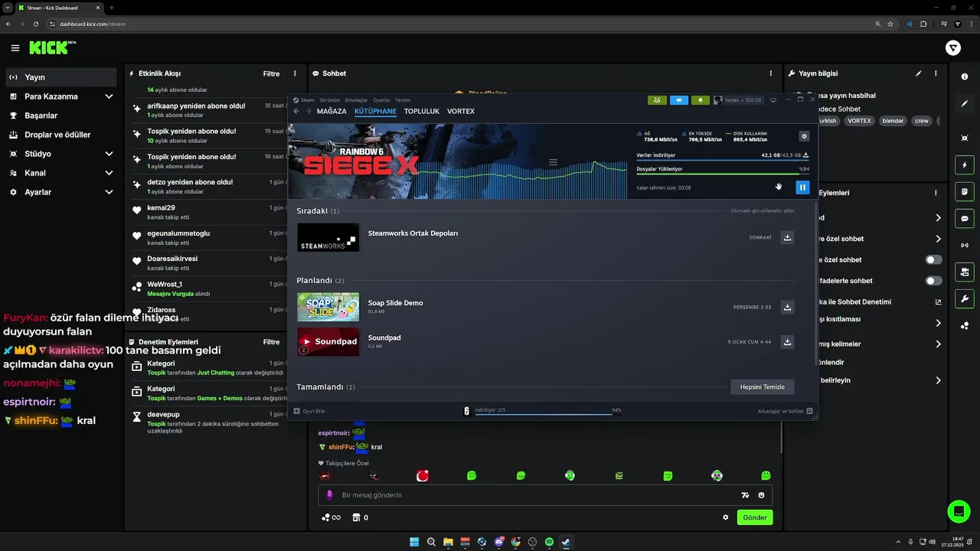Open Denetim Eylemleri Filtre dropdown
The image size is (980, 551).
pyautogui.click(x=271, y=342)
